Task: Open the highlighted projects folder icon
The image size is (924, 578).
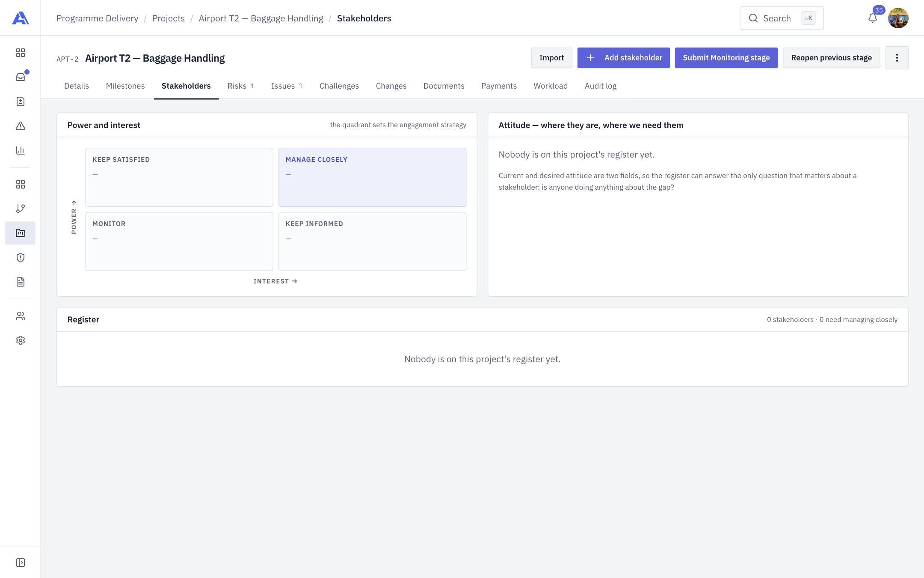Action: click(20, 233)
